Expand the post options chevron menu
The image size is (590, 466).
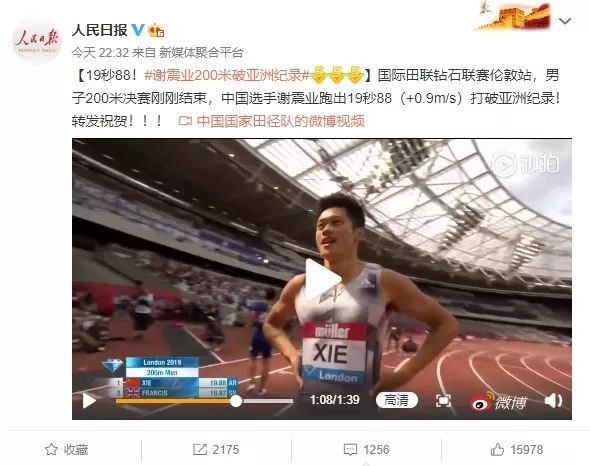pos(565,21)
